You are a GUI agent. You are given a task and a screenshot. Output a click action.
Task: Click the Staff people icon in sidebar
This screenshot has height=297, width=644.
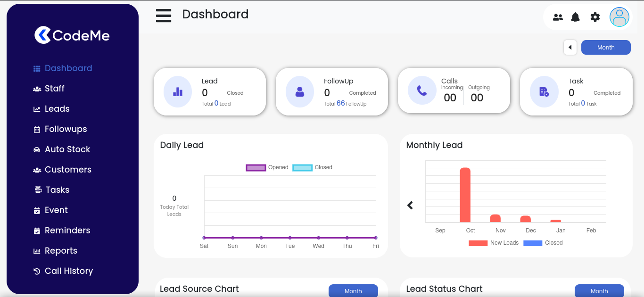coord(37,89)
